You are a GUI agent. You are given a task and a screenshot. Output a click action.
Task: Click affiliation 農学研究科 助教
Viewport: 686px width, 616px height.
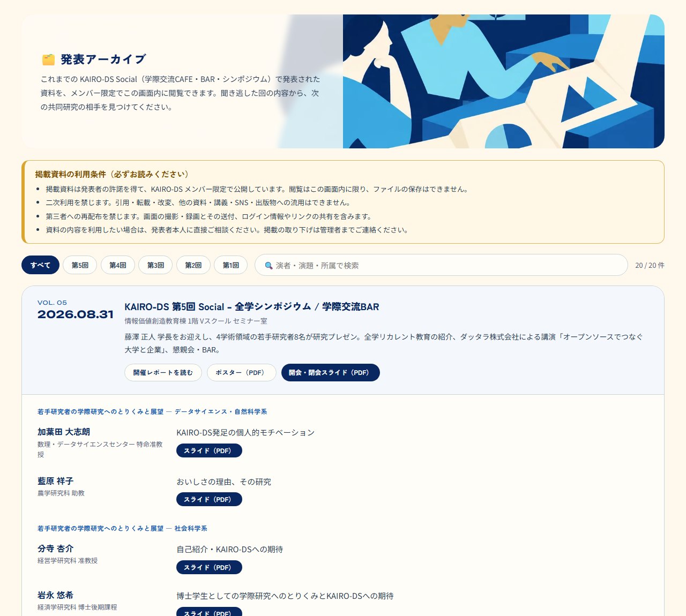[x=61, y=493]
